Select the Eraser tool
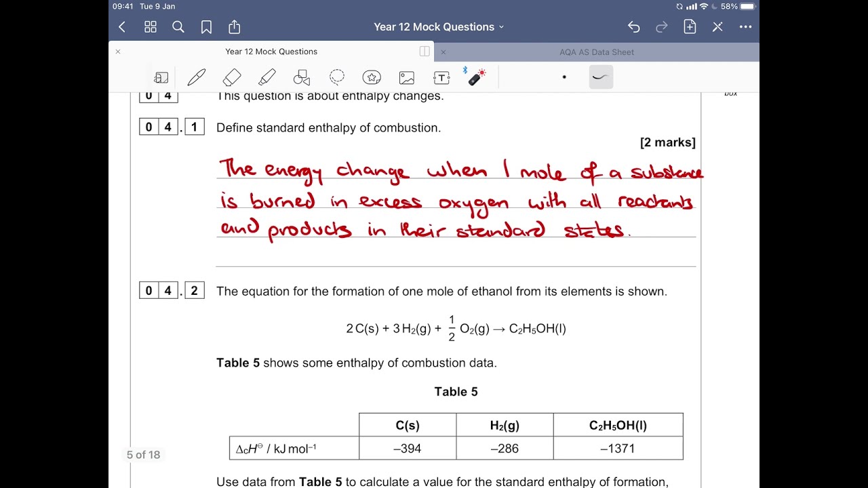The height and width of the screenshot is (488, 868). tap(231, 77)
